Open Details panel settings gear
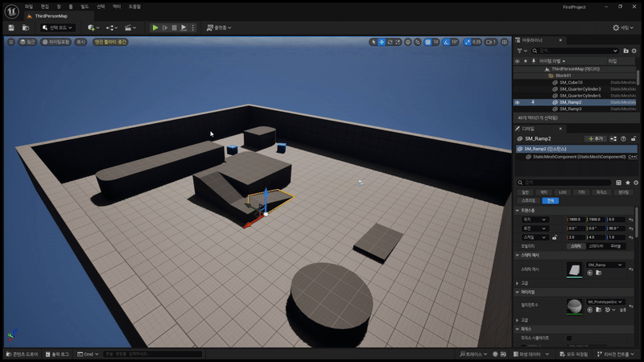Viewport: 644px width, 362px height. click(x=636, y=183)
